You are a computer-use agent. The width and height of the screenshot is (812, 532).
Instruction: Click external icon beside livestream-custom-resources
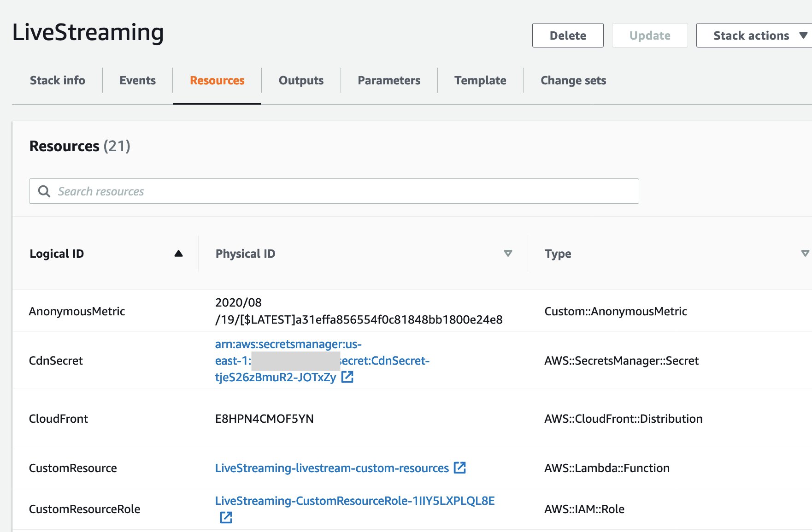tap(460, 467)
